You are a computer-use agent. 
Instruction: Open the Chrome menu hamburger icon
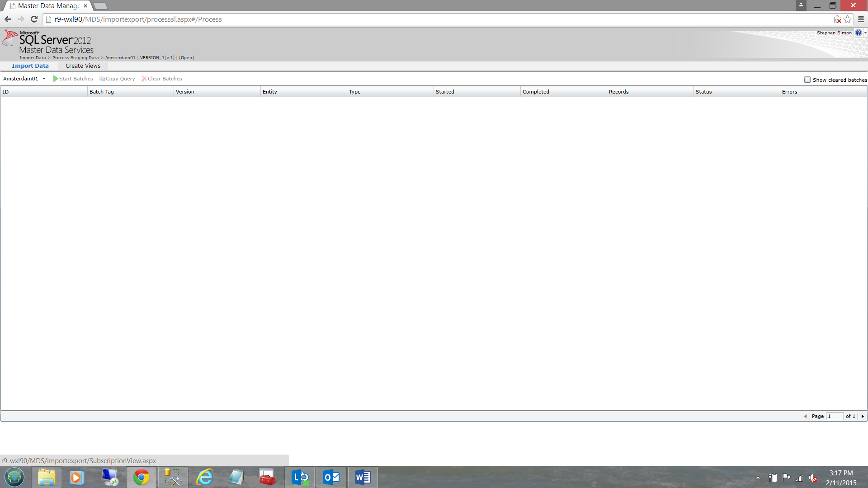[x=861, y=19]
